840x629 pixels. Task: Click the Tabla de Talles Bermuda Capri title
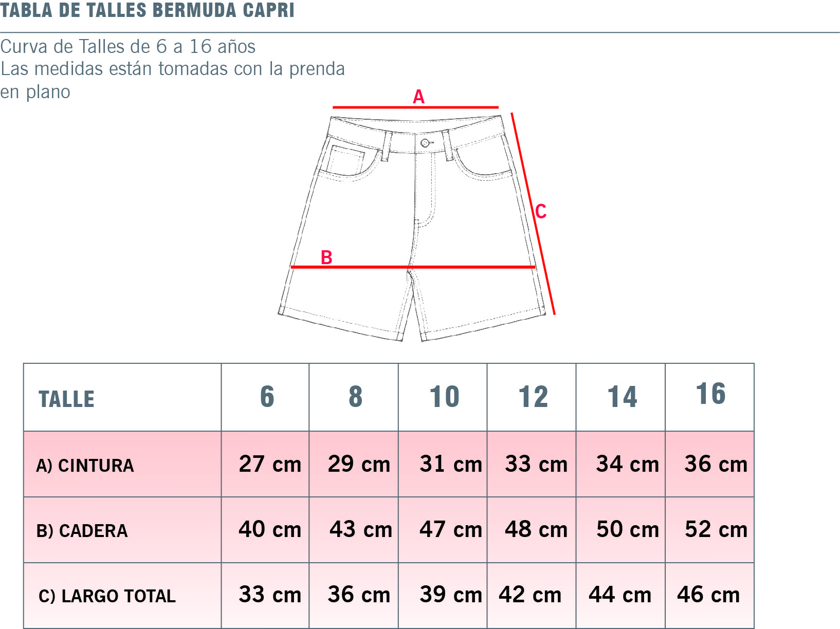(x=148, y=10)
